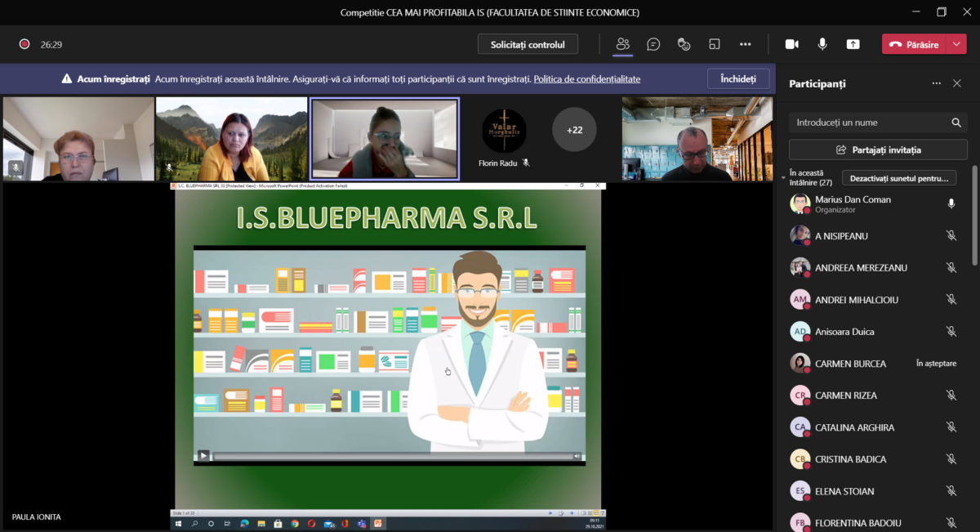Select participant CARMEN BURCEA in list

[x=850, y=364]
